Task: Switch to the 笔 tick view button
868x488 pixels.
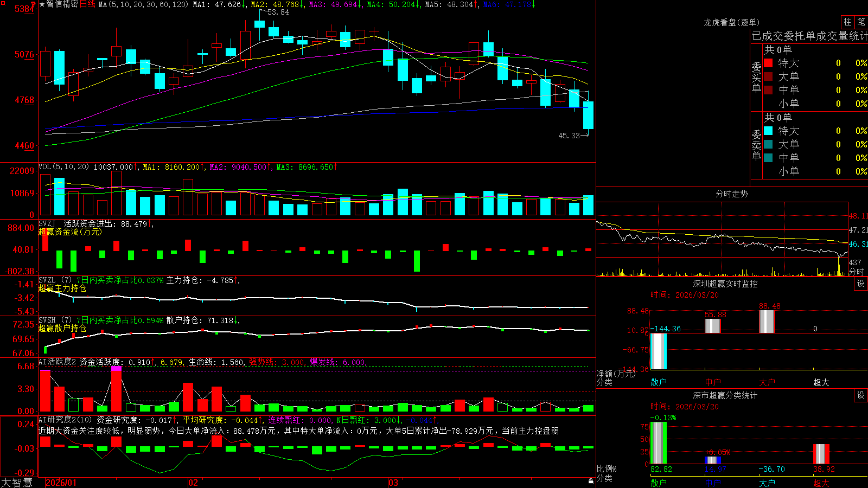Action: [x=861, y=22]
